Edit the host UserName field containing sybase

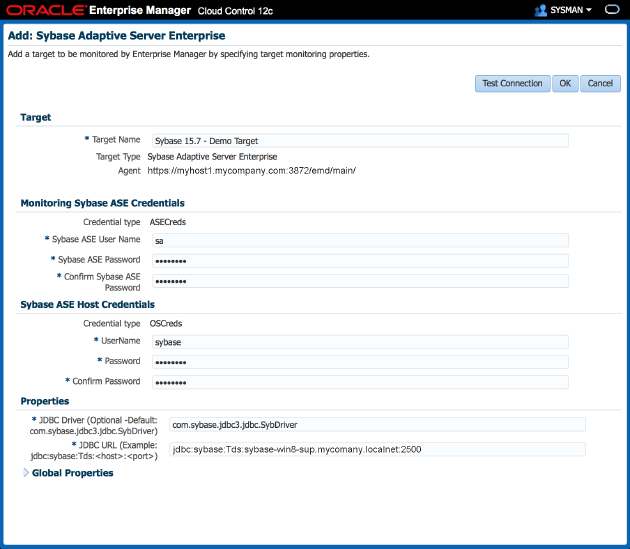360,342
